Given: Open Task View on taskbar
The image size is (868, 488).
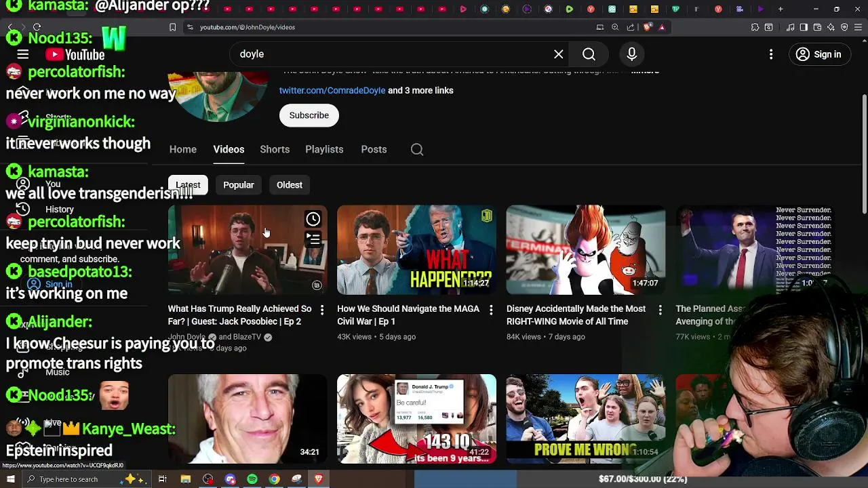Looking at the screenshot, I should (163, 479).
